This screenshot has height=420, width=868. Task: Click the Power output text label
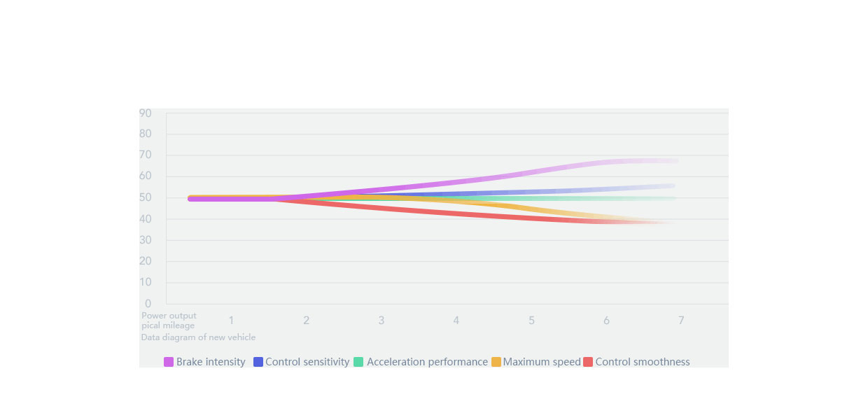169,316
